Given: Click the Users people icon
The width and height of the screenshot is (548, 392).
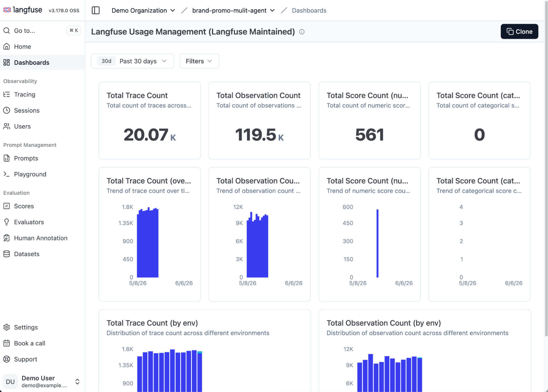Looking at the screenshot, I should click(x=7, y=126).
